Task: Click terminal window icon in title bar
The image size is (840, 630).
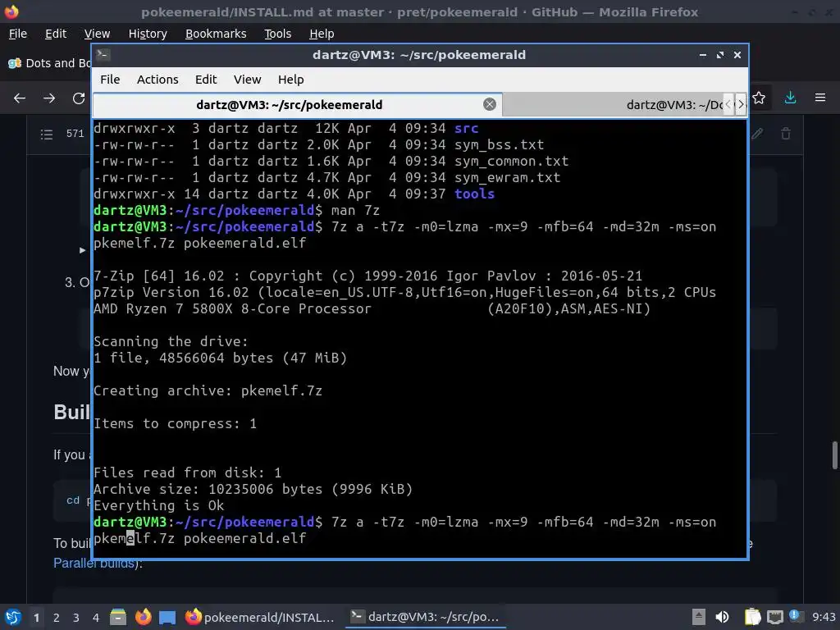Action: click(103, 55)
